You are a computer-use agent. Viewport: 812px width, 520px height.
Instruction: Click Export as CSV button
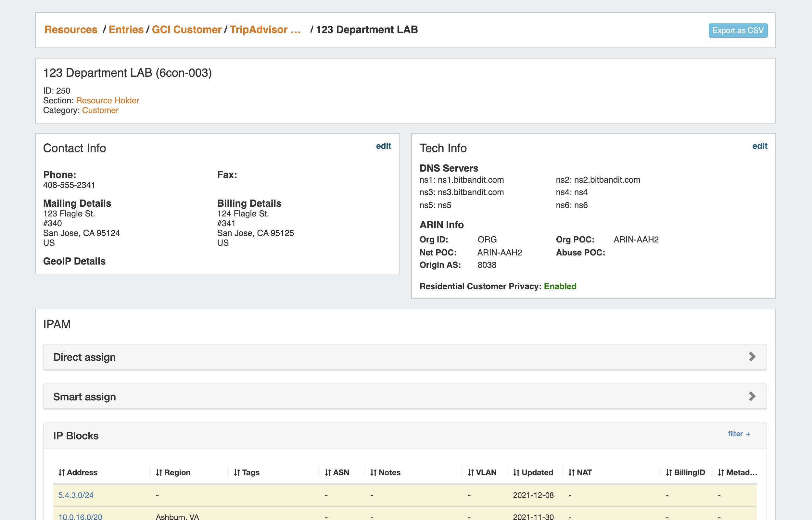click(738, 31)
